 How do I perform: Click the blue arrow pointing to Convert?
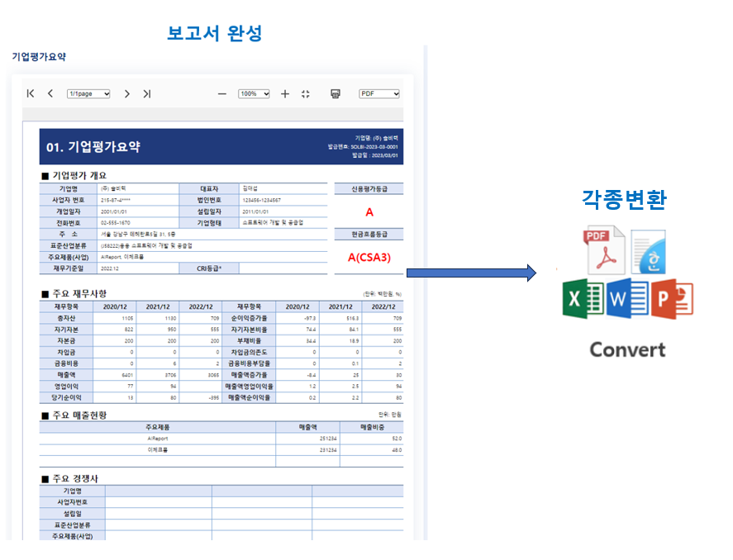[x=471, y=273]
